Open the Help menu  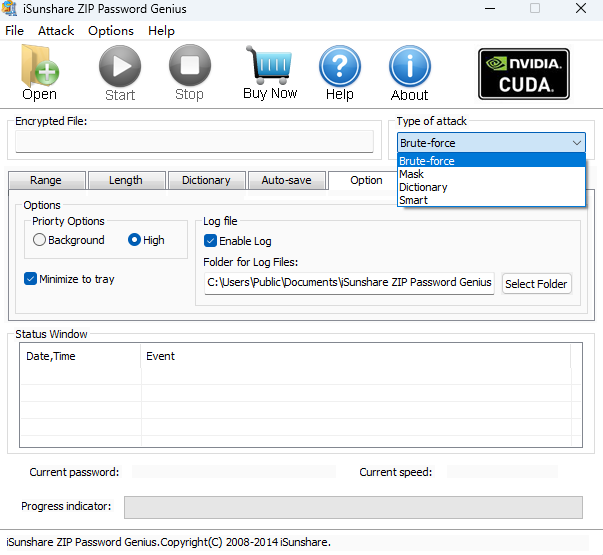[161, 31]
